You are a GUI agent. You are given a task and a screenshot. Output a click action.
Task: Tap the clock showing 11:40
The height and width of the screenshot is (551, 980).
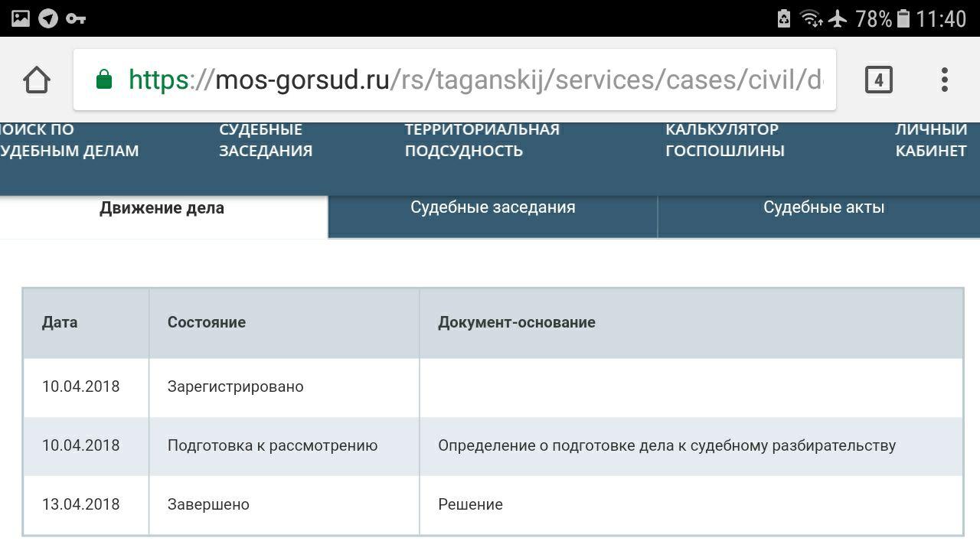pyautogui.click(x=941, y=18)
